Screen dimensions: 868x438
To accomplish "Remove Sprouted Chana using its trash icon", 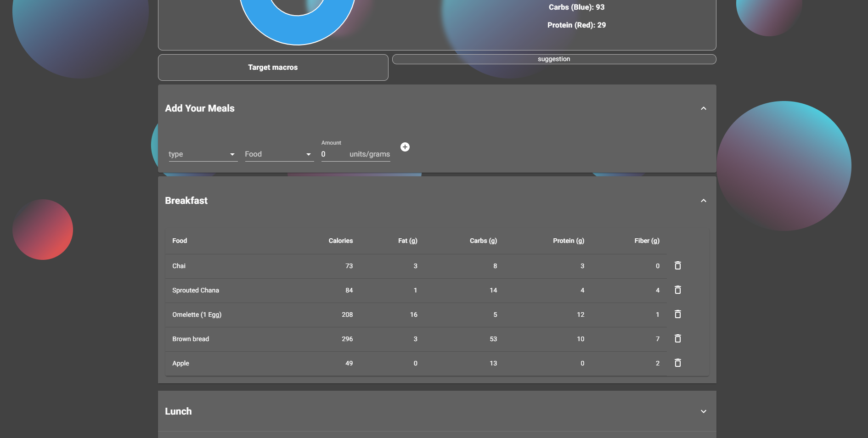I will coord(677,290).
